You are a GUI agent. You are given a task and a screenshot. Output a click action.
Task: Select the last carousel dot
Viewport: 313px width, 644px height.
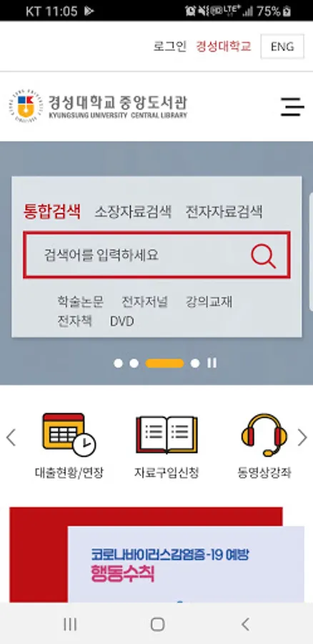[x=195, y=364]
